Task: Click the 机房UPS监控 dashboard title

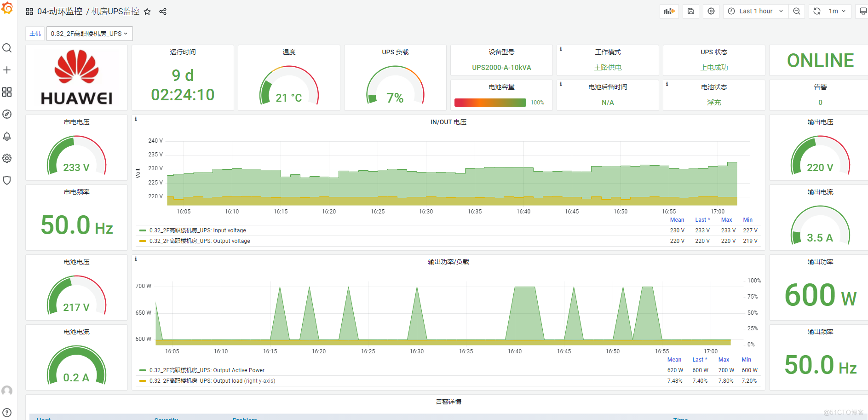Action: (x=115, y=12)
